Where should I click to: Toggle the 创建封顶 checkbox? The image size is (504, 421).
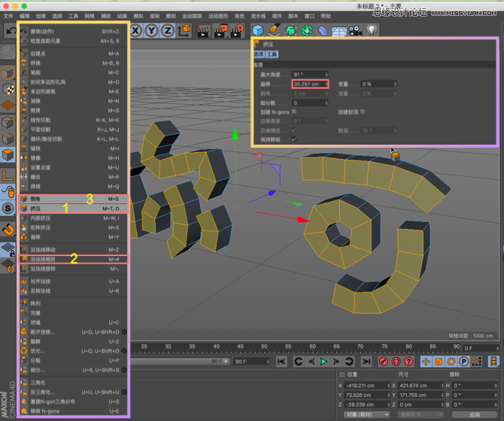(x=363, y=111)
